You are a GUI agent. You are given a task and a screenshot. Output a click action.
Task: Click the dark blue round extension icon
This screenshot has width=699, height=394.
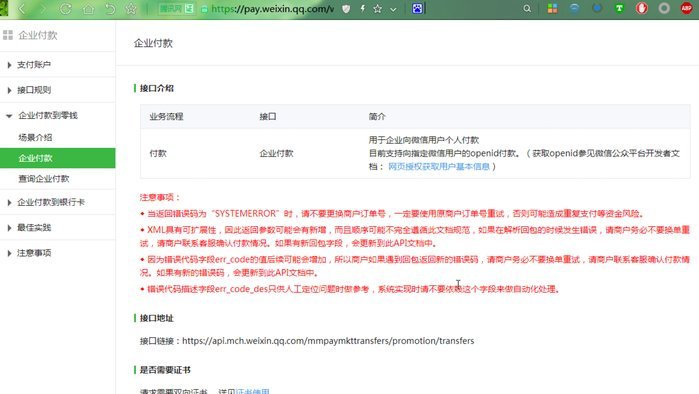[597, 8]
